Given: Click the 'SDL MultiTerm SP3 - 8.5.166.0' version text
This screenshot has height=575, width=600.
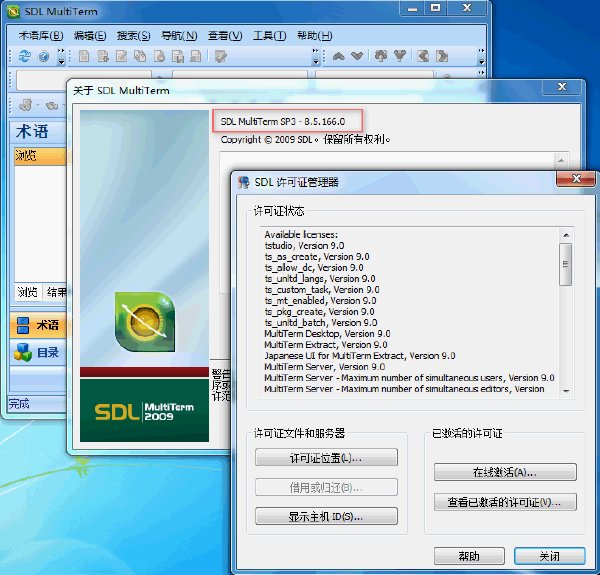Looking at the screenshot, I should click(283, 122).
